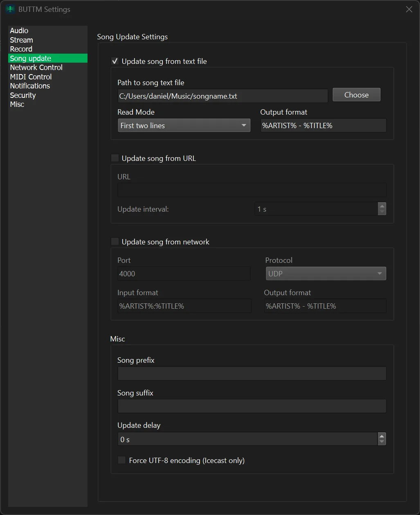Click the Song prefix input field
420x515 pixels.
tap(252, 373)
